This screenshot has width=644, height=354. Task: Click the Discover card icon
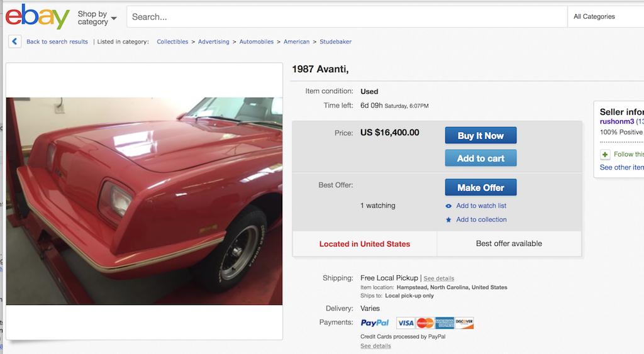(x=464, y=323)
